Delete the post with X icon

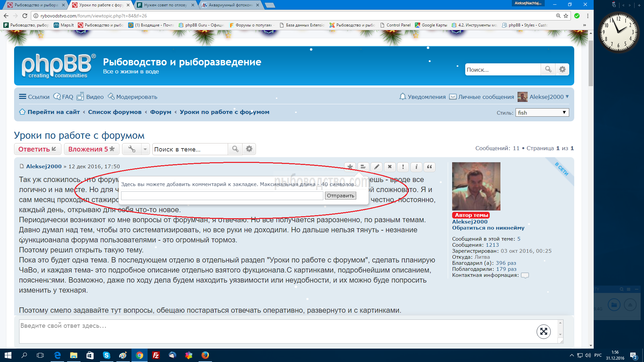pos(390,167)
